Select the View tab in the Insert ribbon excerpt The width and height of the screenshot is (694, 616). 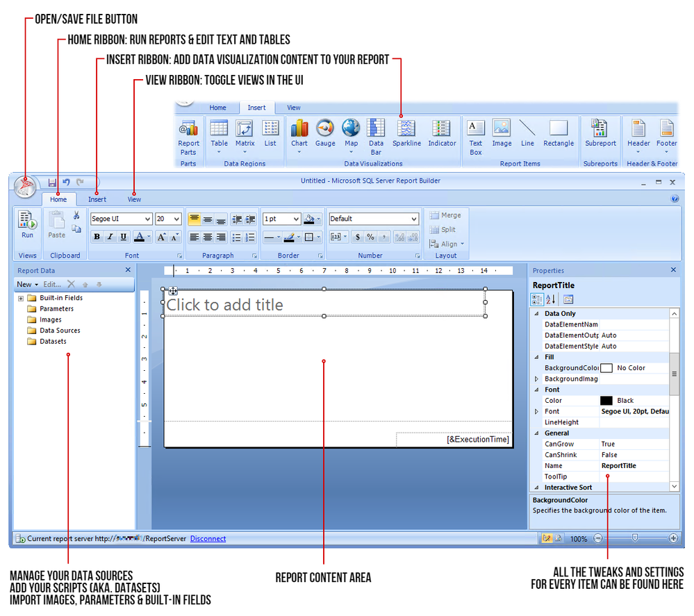[x=293, y=108]
